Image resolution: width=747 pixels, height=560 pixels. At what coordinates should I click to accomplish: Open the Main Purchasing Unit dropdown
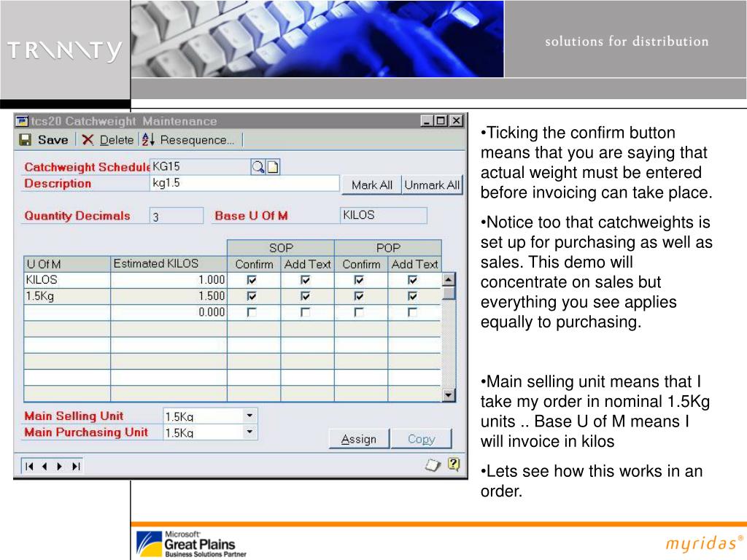point(249,432)
